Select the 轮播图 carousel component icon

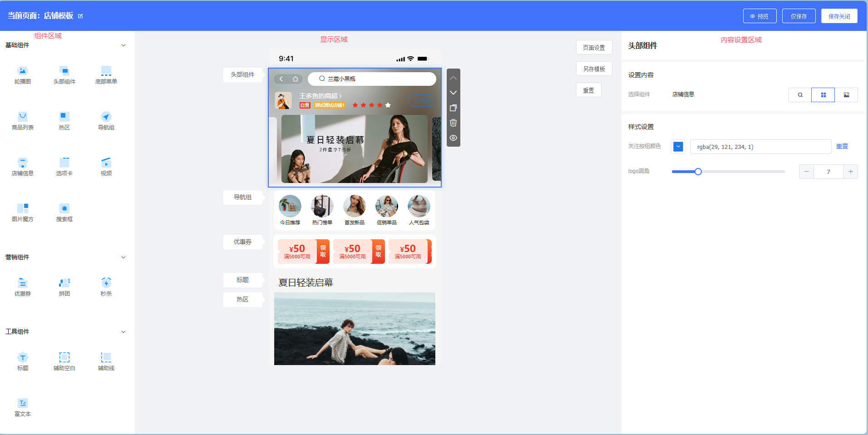pyautogui.click(x=23, y=71)
